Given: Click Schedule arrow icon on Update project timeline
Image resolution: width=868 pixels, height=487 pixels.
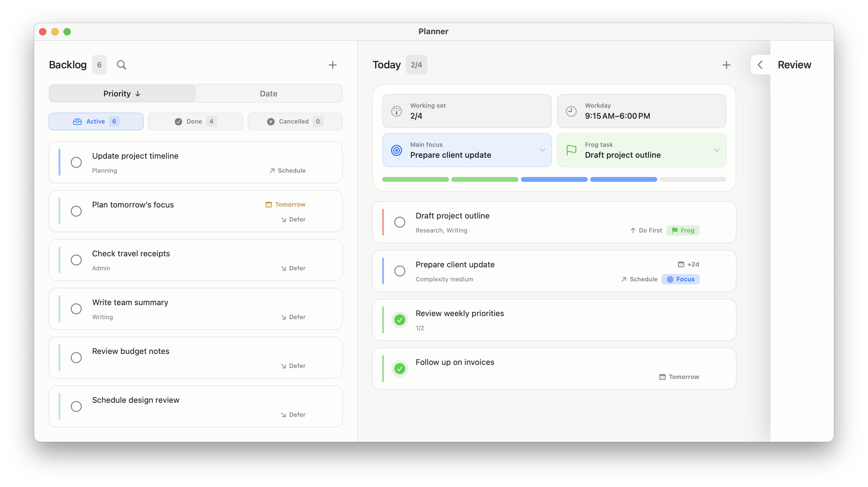Looking at the screenshot, I should tap(272, 171).
